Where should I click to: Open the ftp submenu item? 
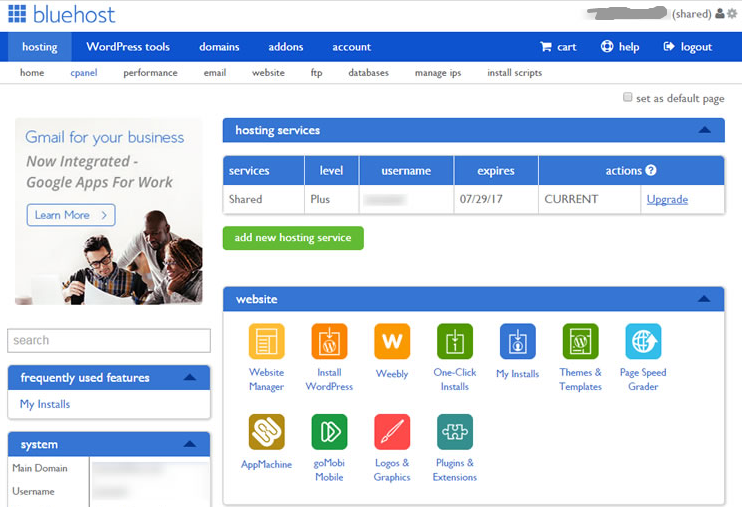[x=317, y=73]
